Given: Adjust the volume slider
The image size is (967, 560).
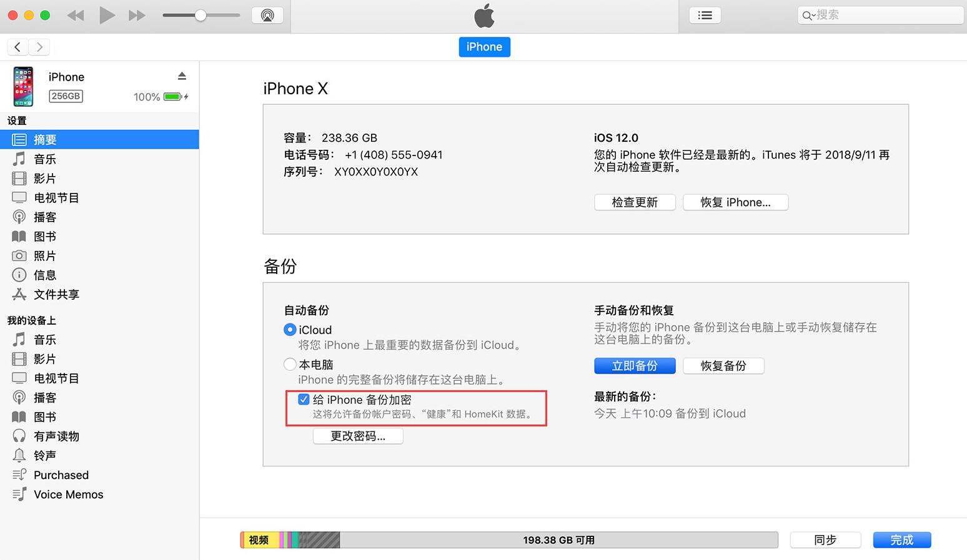Looking at the screenshot, I should point(200,14).
